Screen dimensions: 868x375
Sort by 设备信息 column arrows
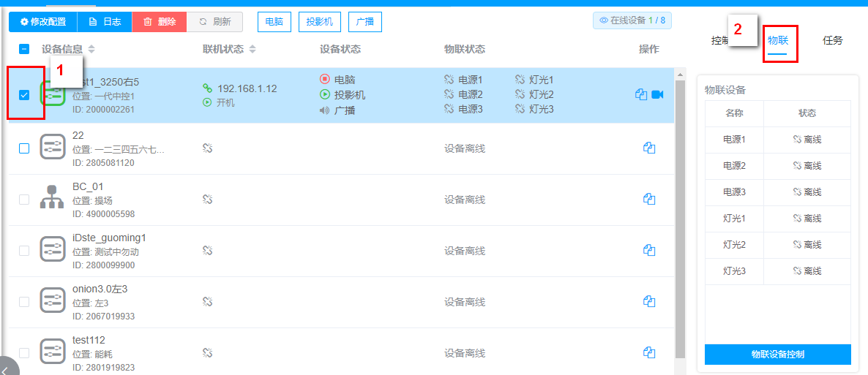tap(91, 50)
